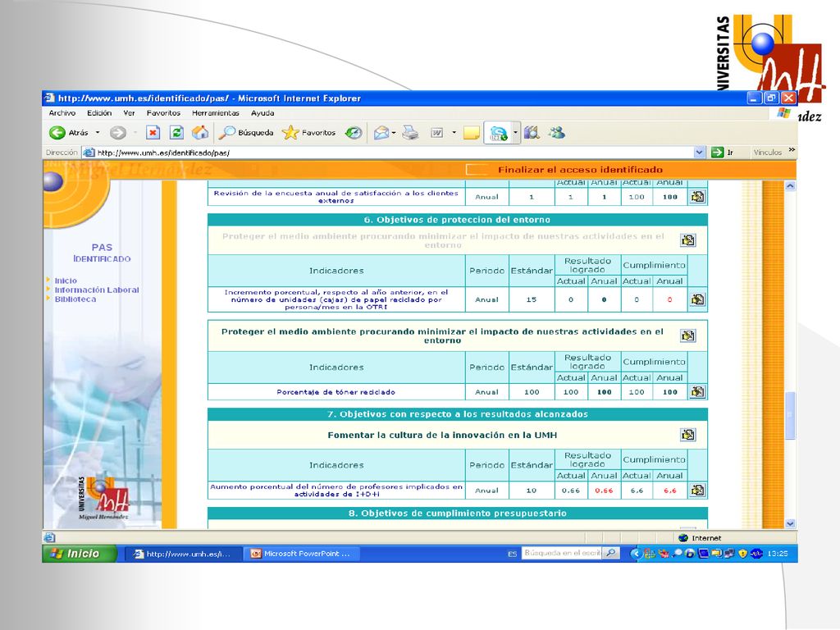The height and width of the screenshot is (630, 840).
Task: Open the Búsqueda search panel
Action: pos(246,132)
